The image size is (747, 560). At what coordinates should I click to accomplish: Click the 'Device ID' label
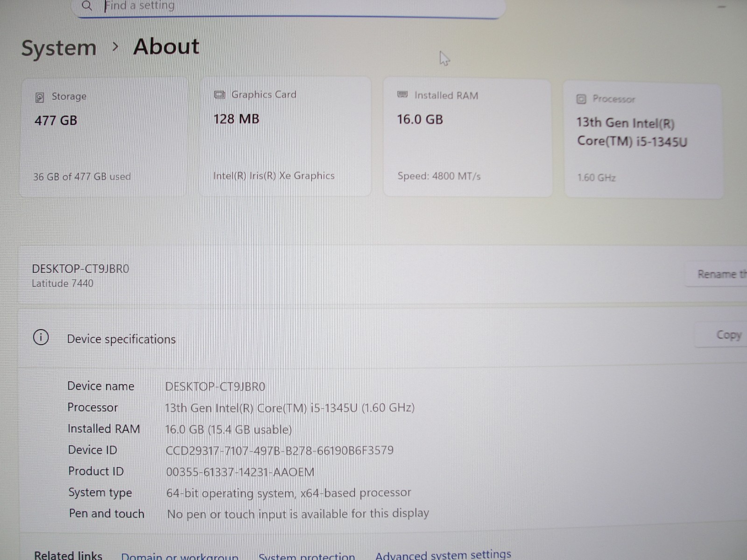click(x=92, y=450)
